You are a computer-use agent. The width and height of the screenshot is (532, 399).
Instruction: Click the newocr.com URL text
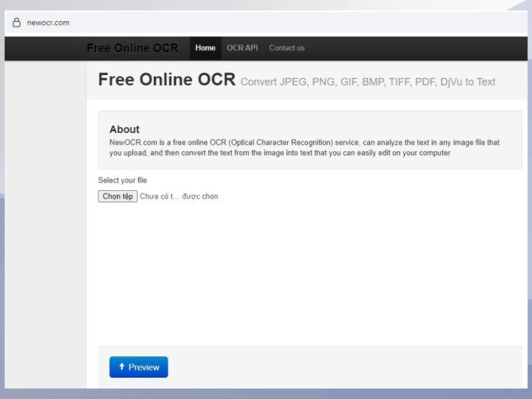48,23
